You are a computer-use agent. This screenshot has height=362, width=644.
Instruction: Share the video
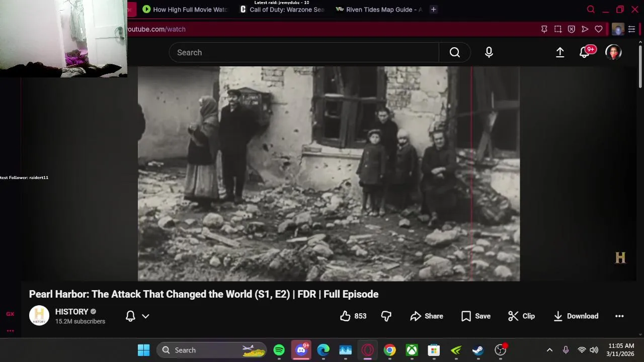[427, 316]
